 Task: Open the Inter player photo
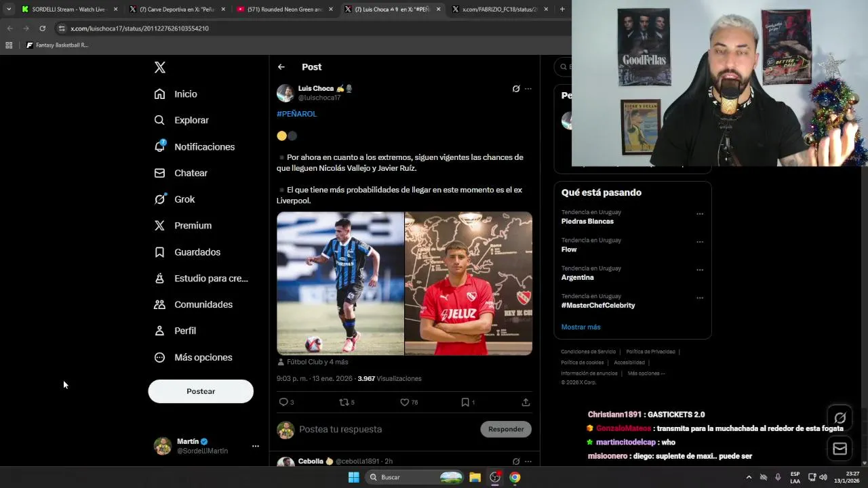[x=340, y=283]
